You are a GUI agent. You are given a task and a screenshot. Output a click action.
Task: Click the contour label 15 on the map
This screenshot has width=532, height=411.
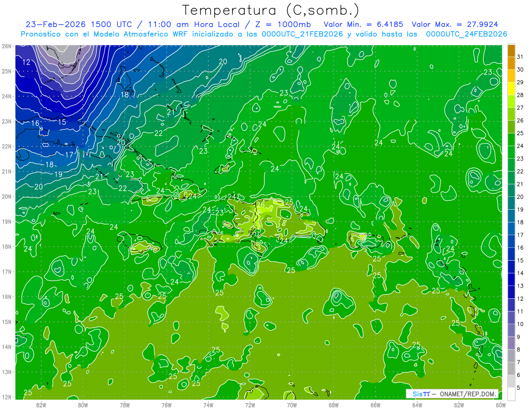(x=62, y=122)
